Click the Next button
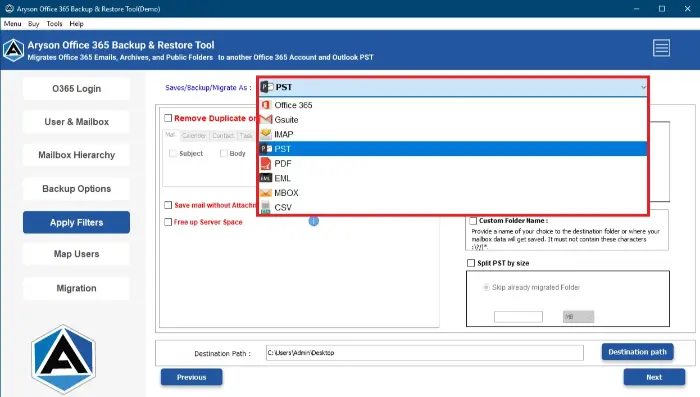Screen dimensions: 700x397 point(654,377)
